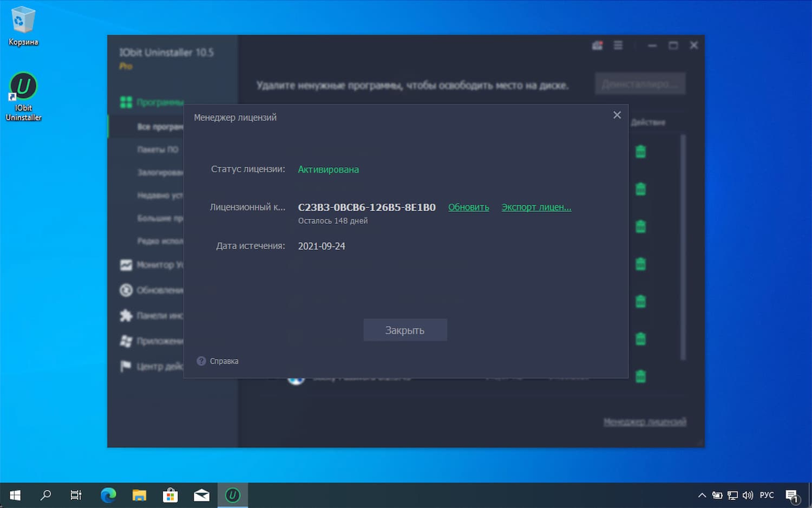812x508 pixels.
Task: Select the Корзина desktop icon
Action: (24, 26)
